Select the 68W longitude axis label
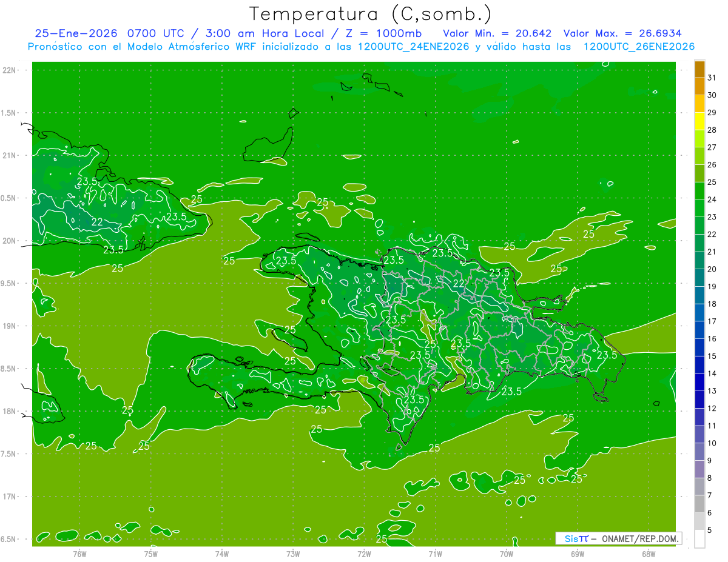 pyautogui.click(x=648, y=554)
